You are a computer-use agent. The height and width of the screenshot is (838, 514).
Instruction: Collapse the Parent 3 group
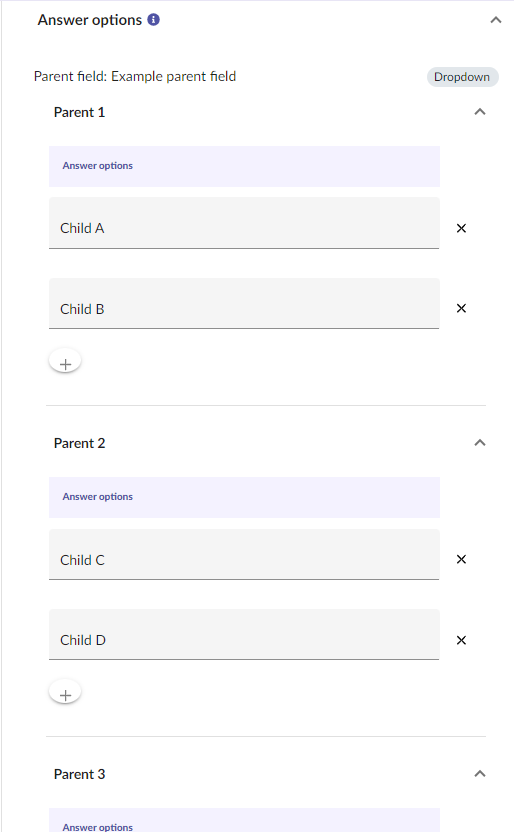(x=480, y=773)
